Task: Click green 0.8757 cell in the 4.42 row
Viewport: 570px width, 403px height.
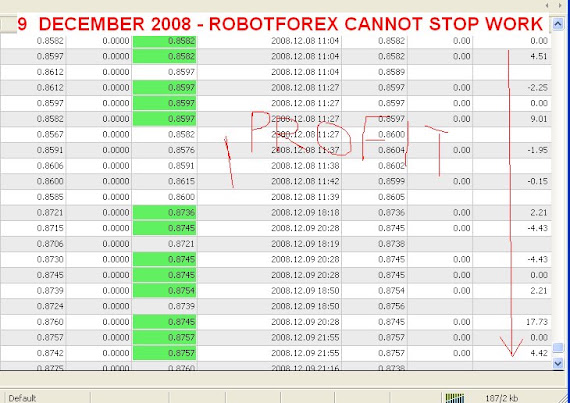Action: coord(164,353)
